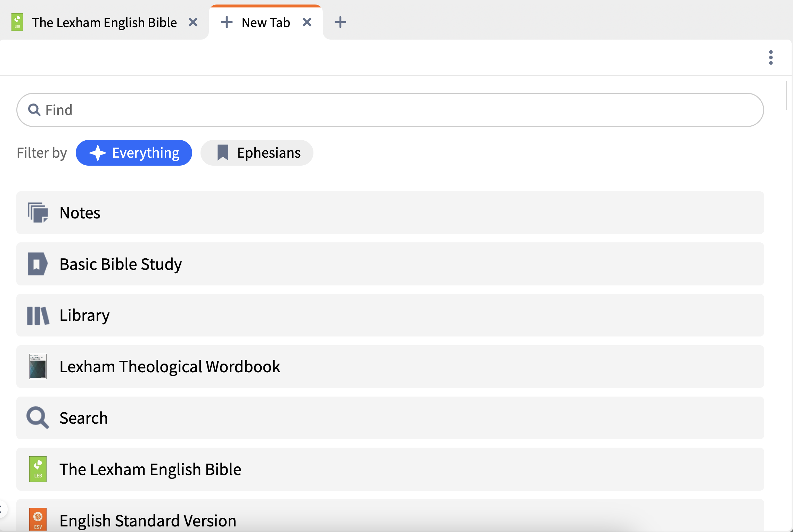
Task: Click the plus icon on New Tab
Action: (x=227, y=22)
